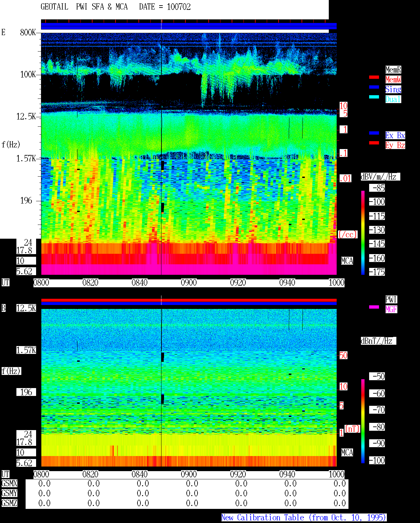
Task: Select the Ey Bz legend label
Action: tap(395, 145)
